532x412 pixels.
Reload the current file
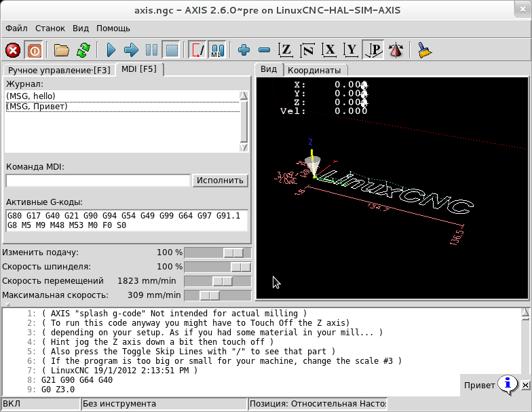coord(83,50)
